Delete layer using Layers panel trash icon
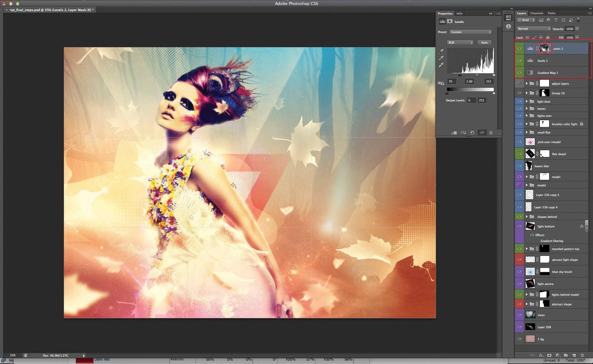Screen dimensions: 593x364 point(582,355)
